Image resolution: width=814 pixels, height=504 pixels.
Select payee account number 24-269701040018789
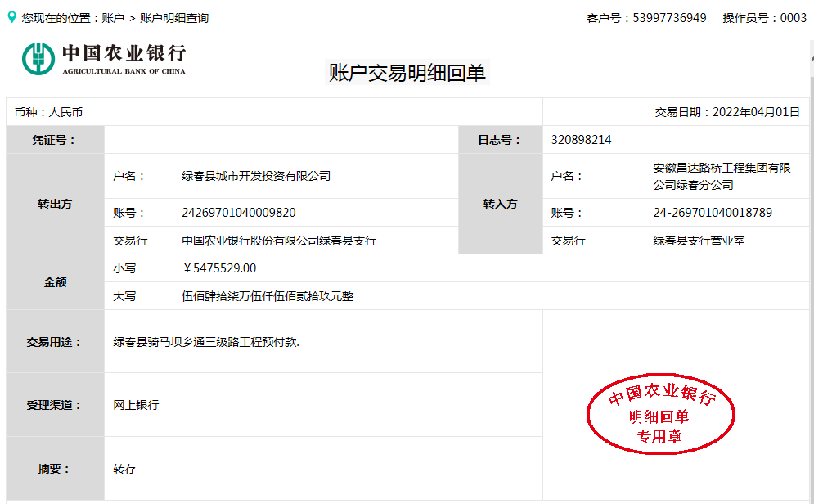[x=713, y=213]
